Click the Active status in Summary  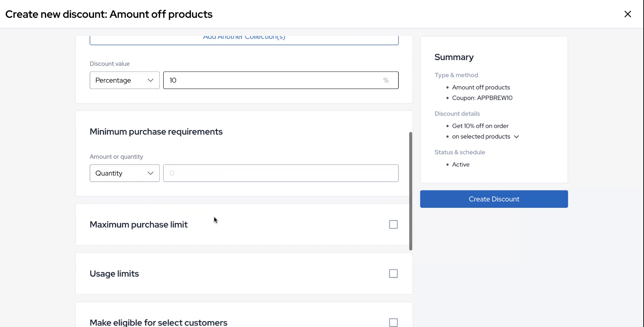pos(461,165)
